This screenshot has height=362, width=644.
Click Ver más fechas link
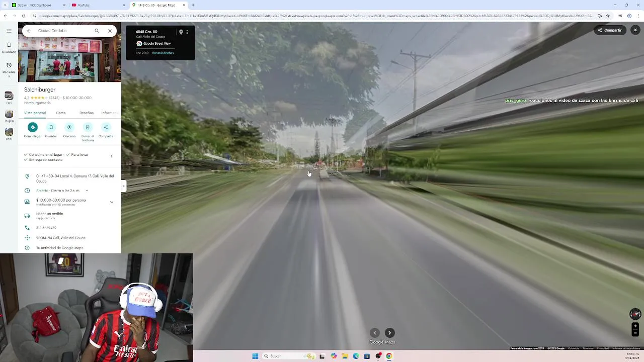(x=163, y=53)
